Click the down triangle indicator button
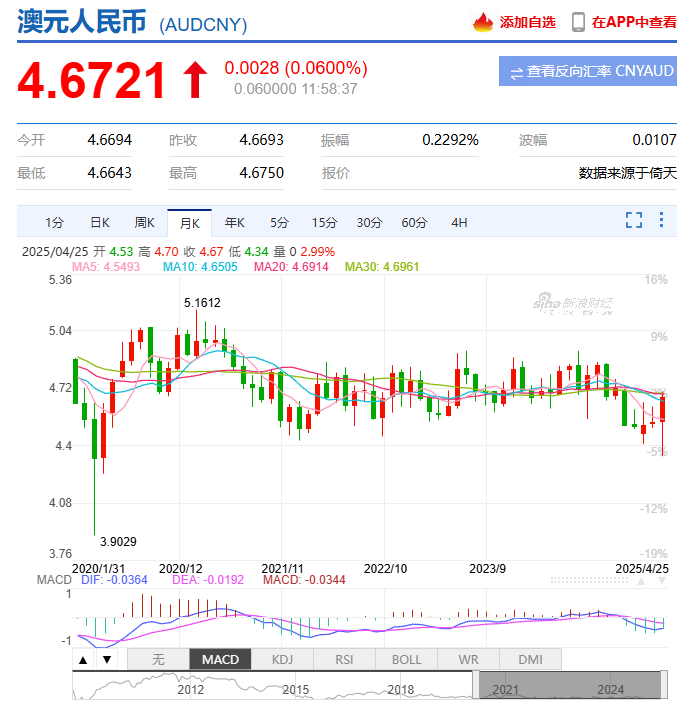This screenshot has height=713, width=682. click(x=107, y=660)
